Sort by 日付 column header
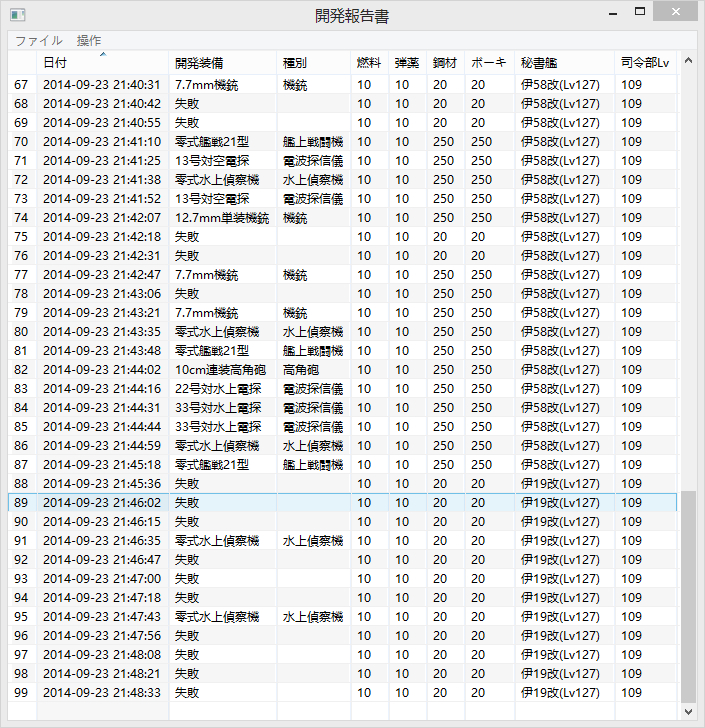 [x=103, y=63]
